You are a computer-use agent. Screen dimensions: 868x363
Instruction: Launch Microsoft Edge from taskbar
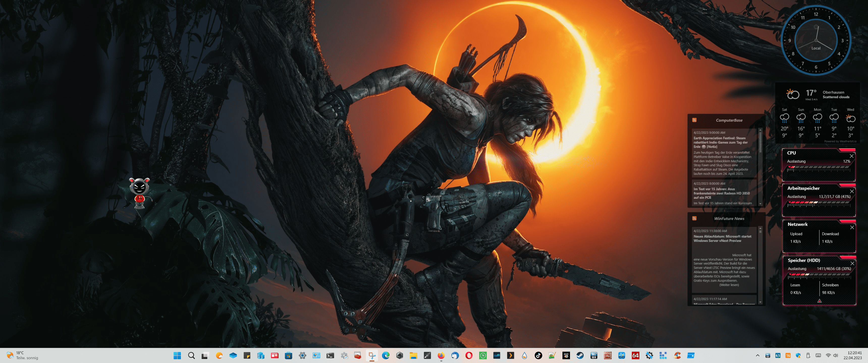point(386,356)
